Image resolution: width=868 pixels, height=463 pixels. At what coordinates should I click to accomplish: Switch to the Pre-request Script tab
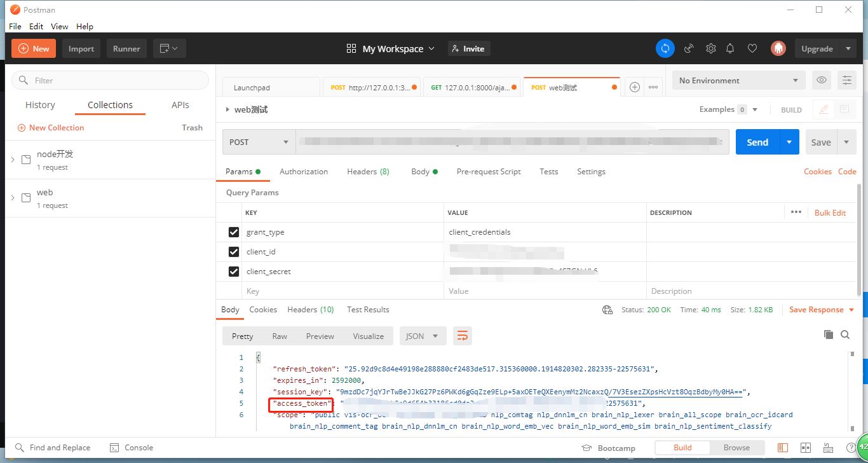tap(489, 172)
